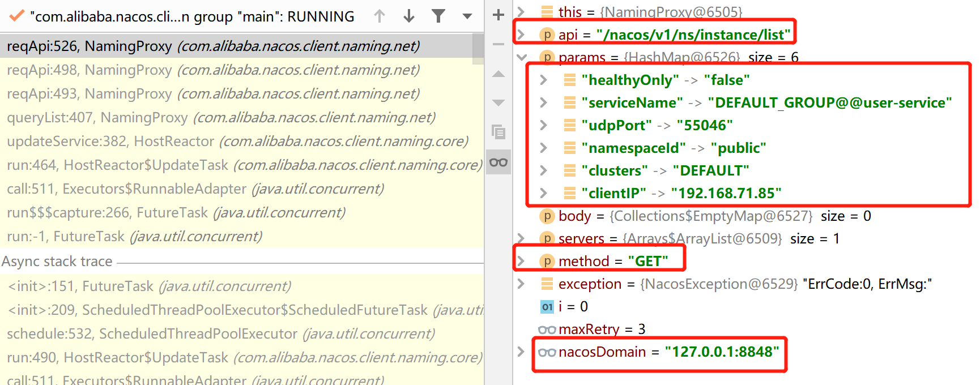Select the value "DEFAULT_GROUP@@user-service"
The height and width of the screenshot is (385, 980).
[x=830, y=102]
